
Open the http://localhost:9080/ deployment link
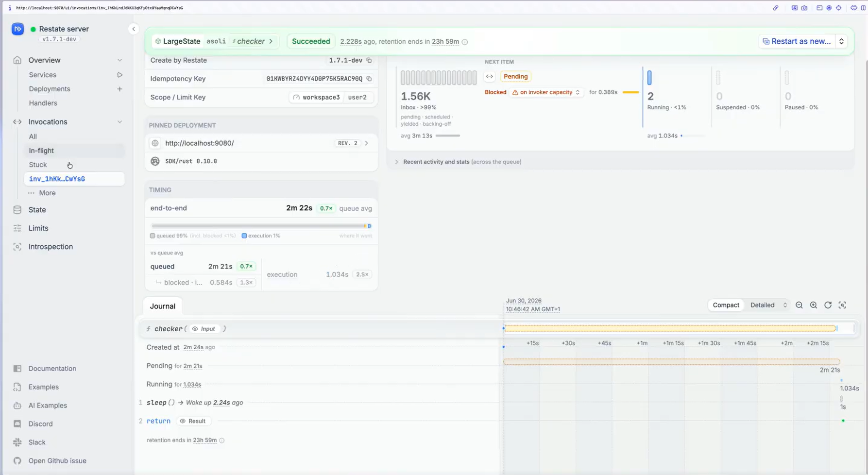click(200, 143)
